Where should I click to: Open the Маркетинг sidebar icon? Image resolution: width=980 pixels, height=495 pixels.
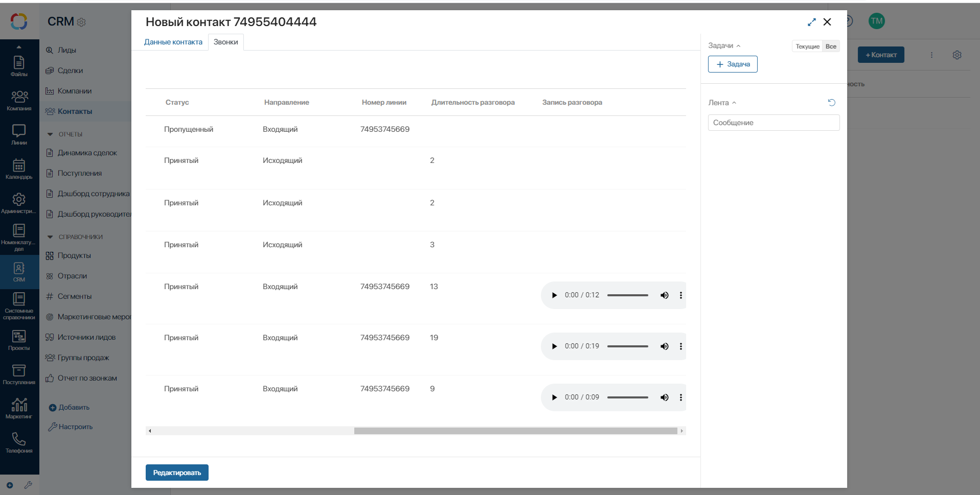click(x=19, y=408)
